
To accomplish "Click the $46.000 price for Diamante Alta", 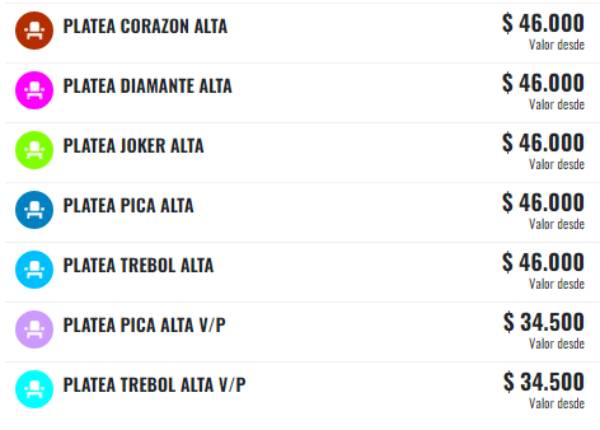I will [x=543, y=84].
